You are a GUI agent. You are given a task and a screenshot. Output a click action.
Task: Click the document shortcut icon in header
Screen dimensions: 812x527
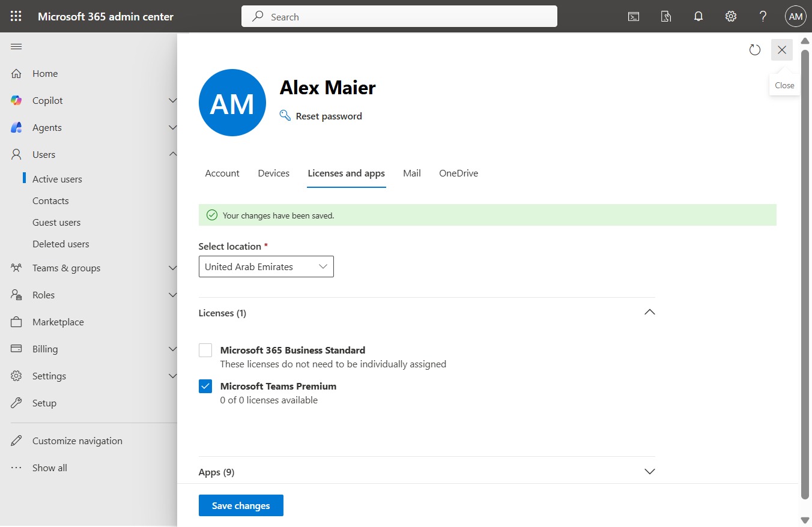[666, 16]
